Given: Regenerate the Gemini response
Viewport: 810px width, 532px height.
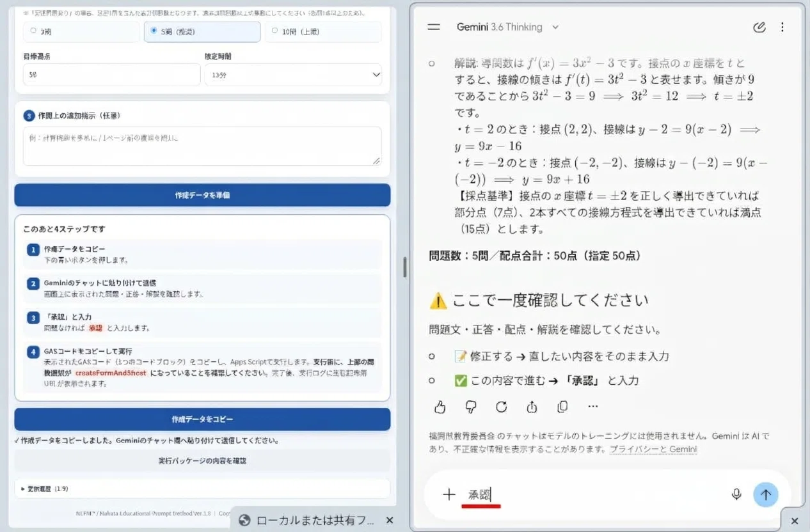Looking at the screenshot, I should [501, 407].
